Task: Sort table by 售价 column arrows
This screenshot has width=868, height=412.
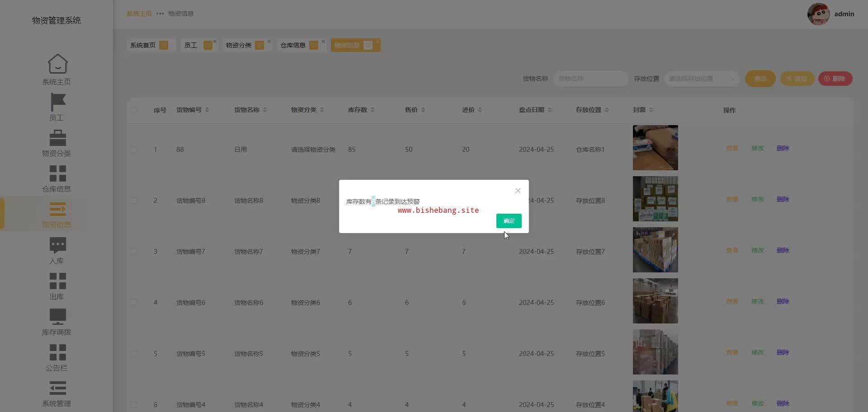Action: [x=423, y=110]
